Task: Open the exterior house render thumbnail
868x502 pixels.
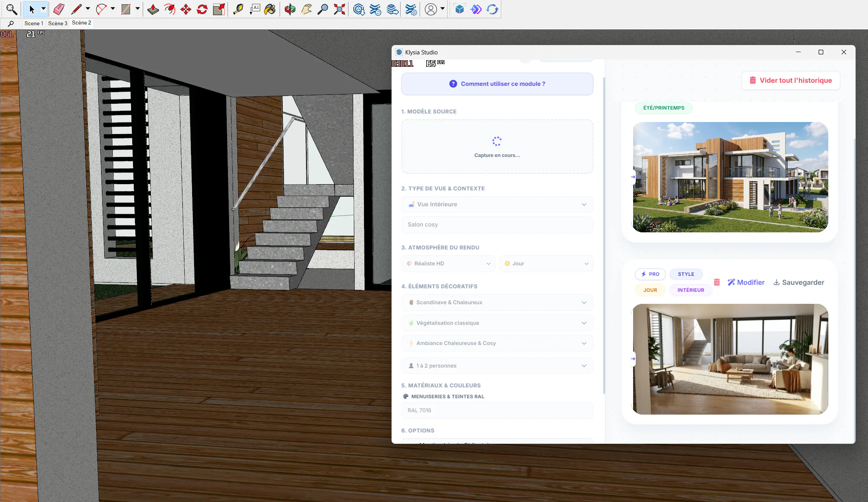Action: tap(730, 177)
